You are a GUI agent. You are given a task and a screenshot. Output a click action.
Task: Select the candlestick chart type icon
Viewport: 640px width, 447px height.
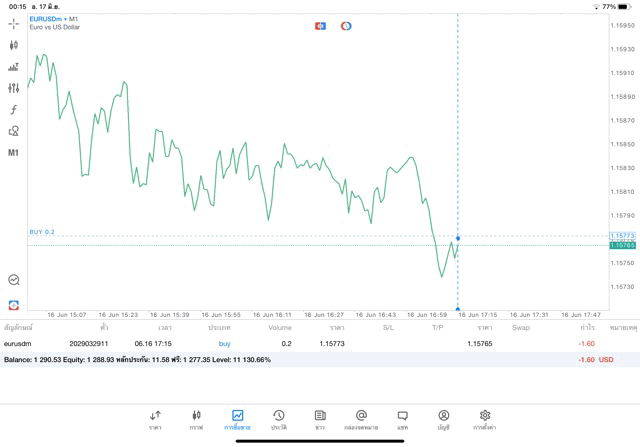(14, 45)
